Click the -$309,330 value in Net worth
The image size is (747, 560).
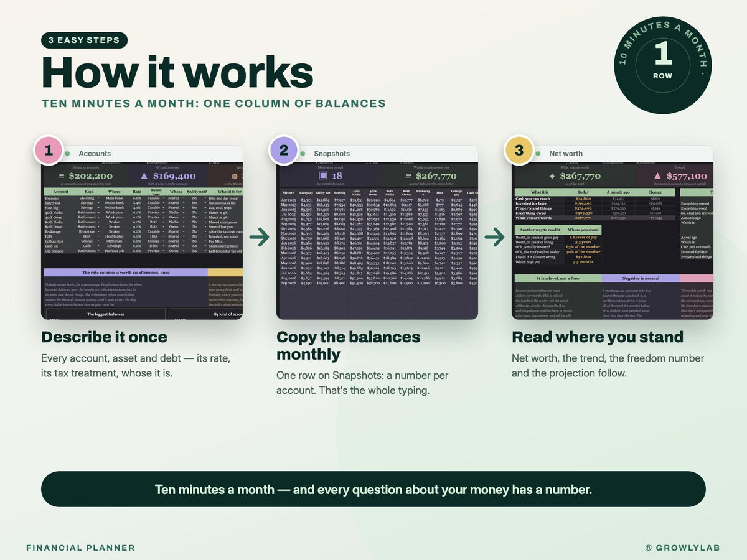[583, 213]
